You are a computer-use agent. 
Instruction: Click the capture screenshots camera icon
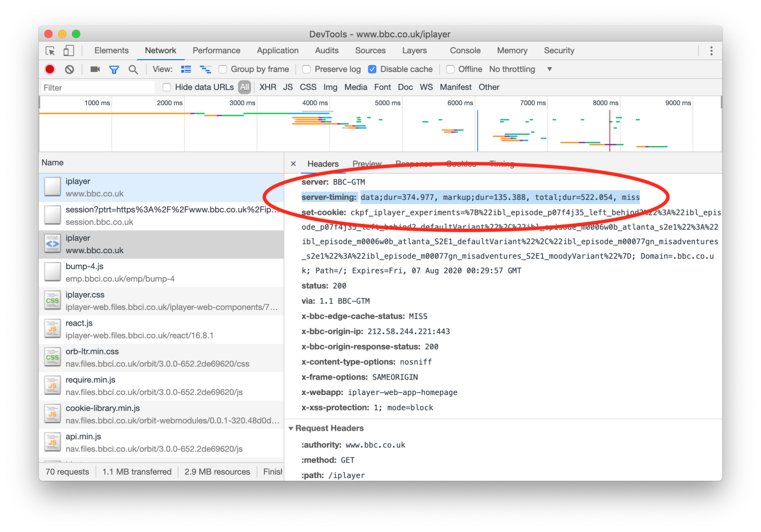[x=95, y=69]
